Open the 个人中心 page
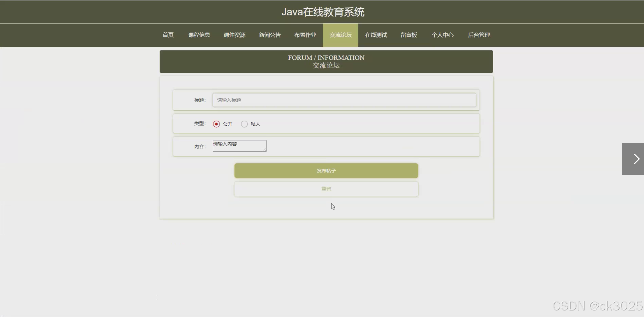This screenshot has width=644, height=317. (x=442, y=35)
